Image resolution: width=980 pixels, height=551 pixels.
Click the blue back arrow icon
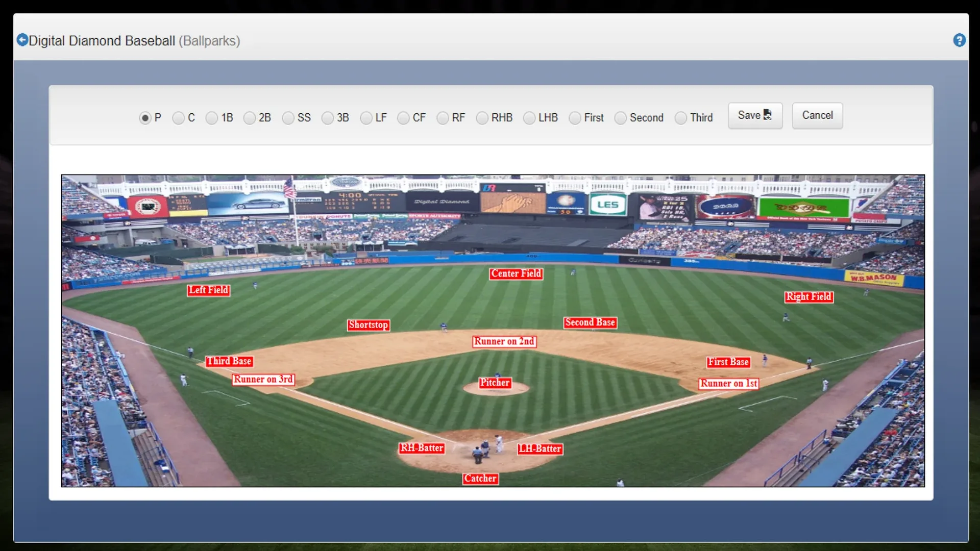pyautogui.click(x=22, y=40)
